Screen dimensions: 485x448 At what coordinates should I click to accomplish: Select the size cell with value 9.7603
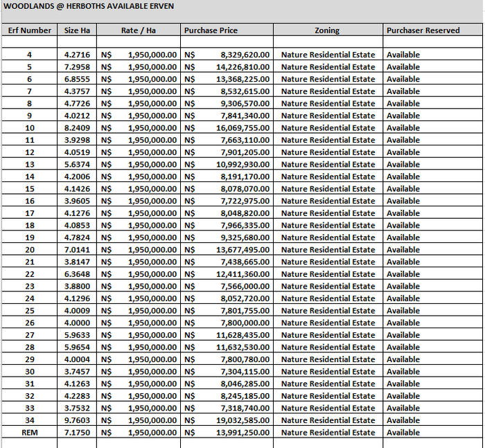pyautogui.click(x=77, y=420)
